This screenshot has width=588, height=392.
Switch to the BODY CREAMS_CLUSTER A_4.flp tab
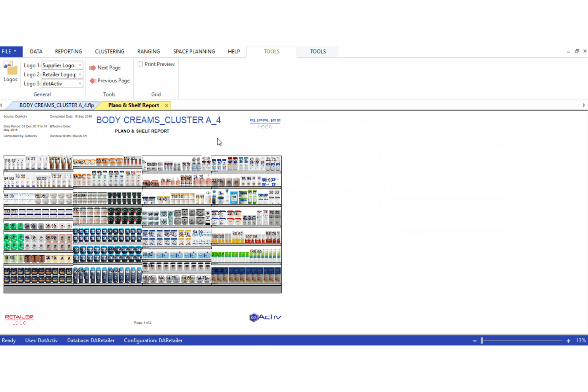pos(56,105)
